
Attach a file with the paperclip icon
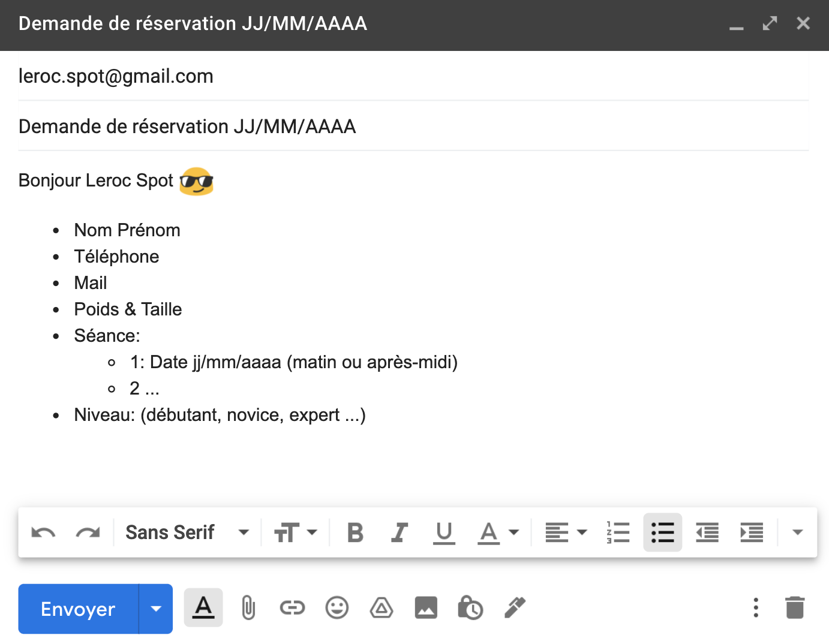248,608
